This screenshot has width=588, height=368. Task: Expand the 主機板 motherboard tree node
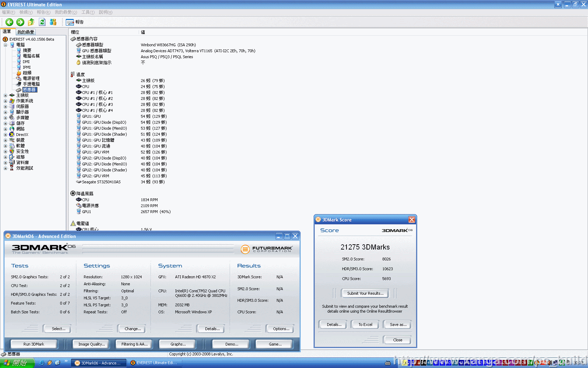point(5,95)
